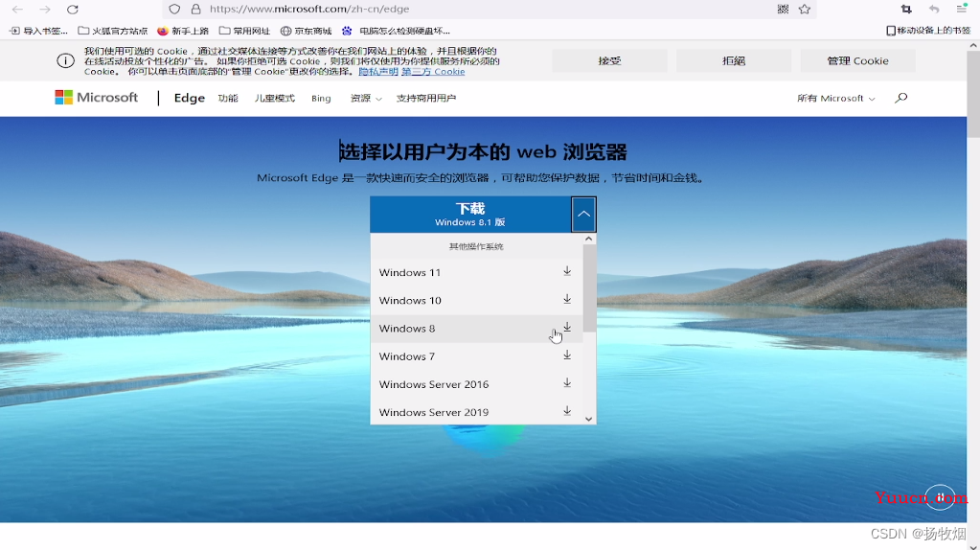Click the QR code icon in address bar
The image size is (980, 550).
tap(783, 10)
